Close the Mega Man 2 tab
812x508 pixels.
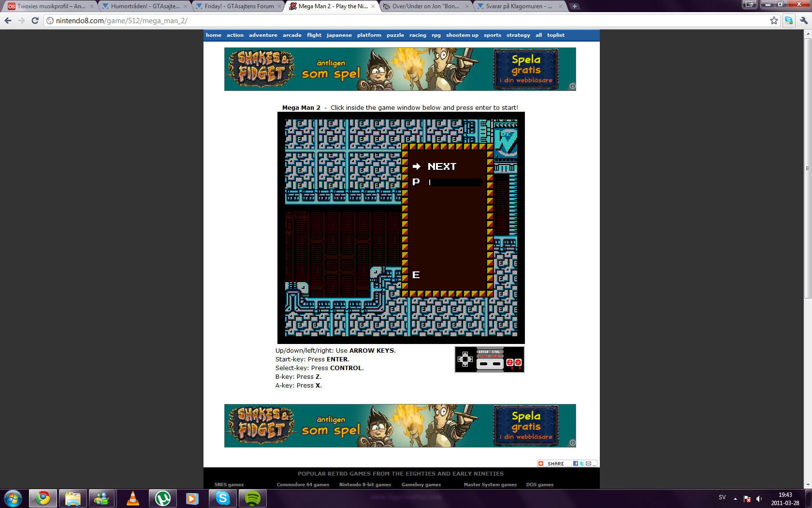click(x=373, y=6)
